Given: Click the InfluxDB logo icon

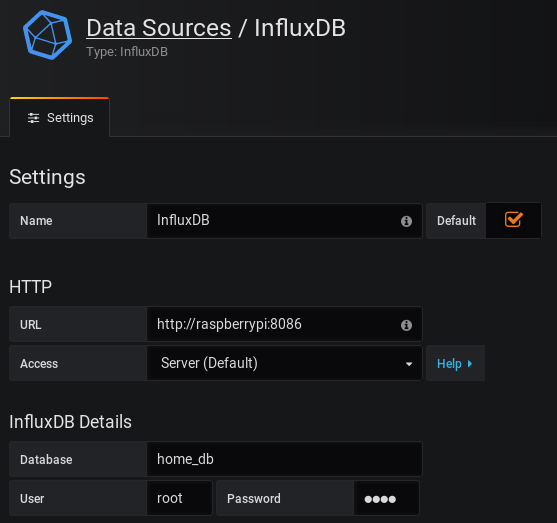Looking at the screenshot, I should 47,35.
